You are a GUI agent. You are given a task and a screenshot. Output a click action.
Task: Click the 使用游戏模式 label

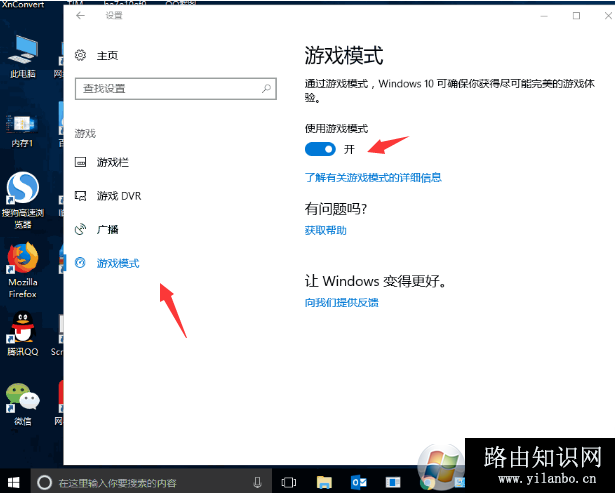tap(336, 128)
